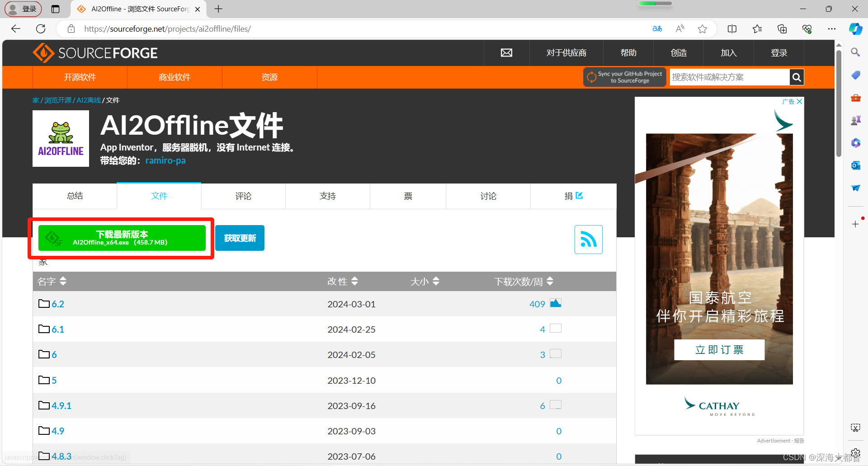Click the 登录 link in site header

(779, 53)
